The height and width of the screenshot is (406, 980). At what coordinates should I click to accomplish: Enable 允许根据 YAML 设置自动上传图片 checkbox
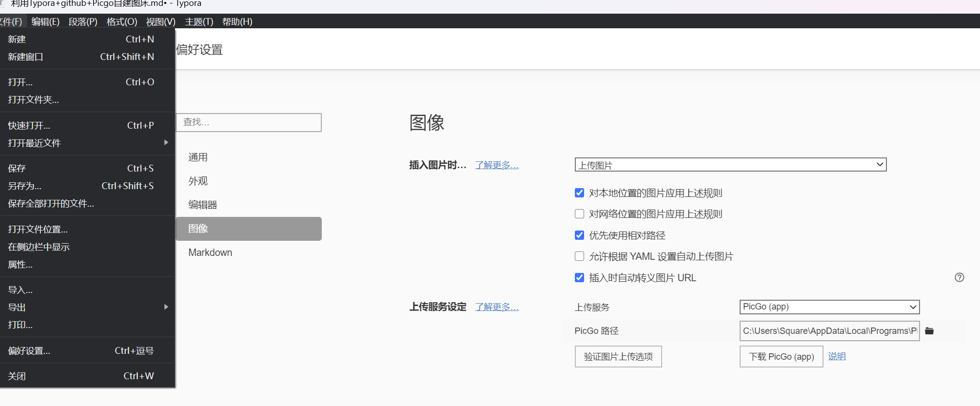pyautogui.click(x=579, y=256)
